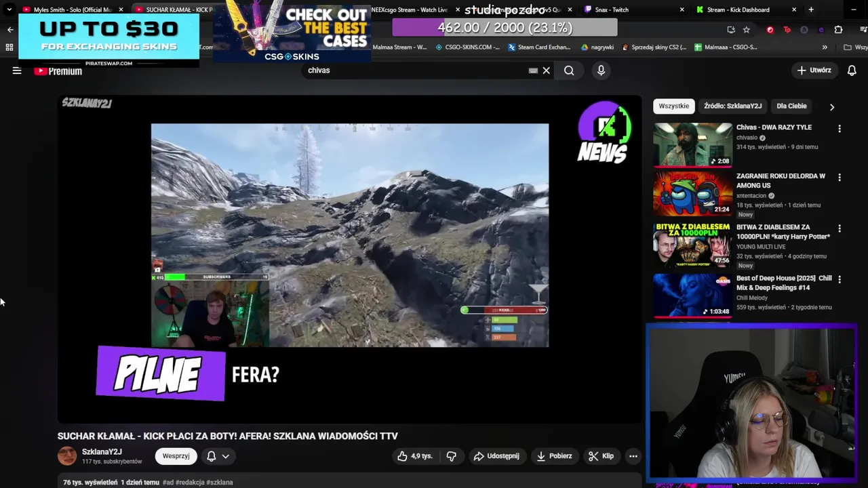868x488 pixels.
Task: Open options menu for ZAGRANIE ROKU DELORDA video
Action: click(840, 178)
